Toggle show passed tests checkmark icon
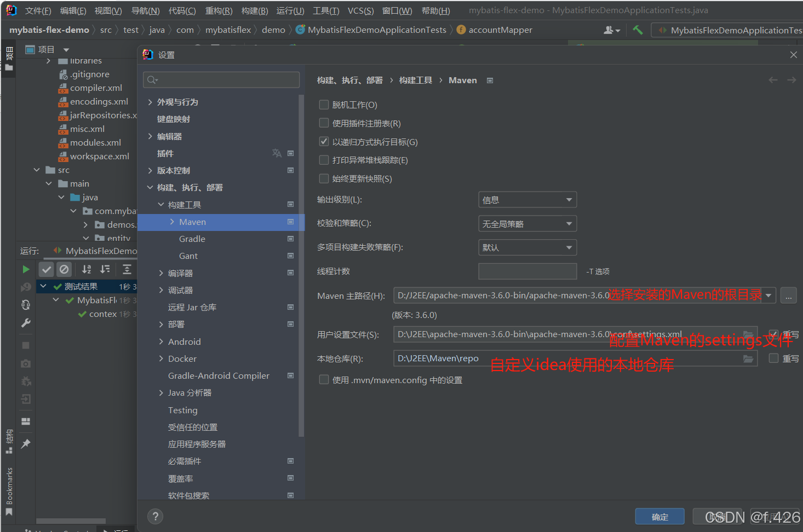 [47, 269]
